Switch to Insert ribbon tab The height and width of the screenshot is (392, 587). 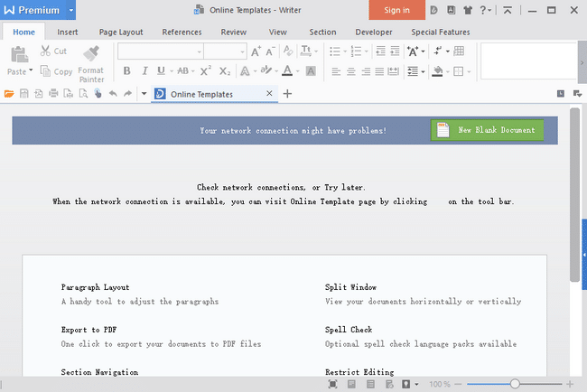pyautogui.click(x=68, y=33)
